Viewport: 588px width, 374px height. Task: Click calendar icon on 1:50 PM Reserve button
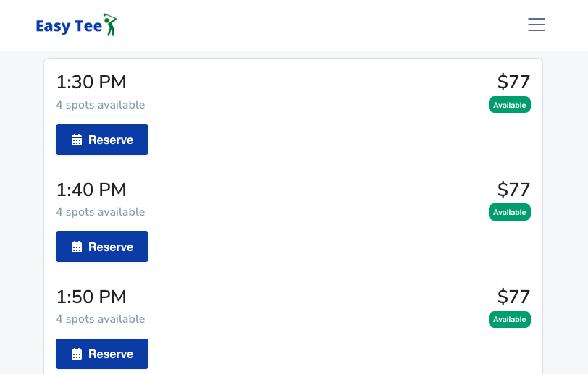[x=77, y=354]
